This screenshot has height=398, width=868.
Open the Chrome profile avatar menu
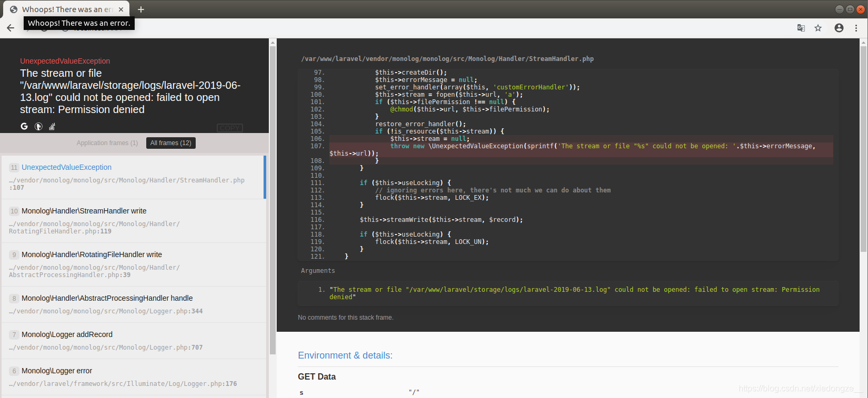click(839, 28)
